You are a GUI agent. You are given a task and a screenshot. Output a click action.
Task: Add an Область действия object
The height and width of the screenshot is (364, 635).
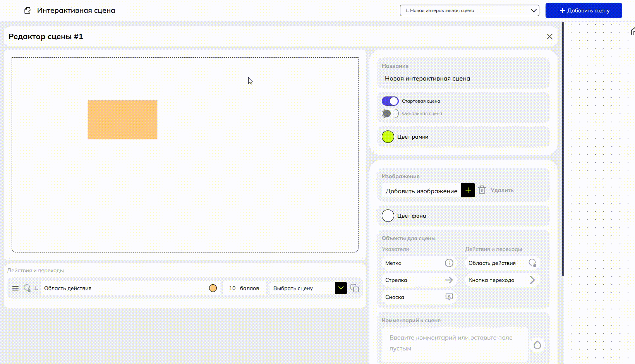click(502, 263)
